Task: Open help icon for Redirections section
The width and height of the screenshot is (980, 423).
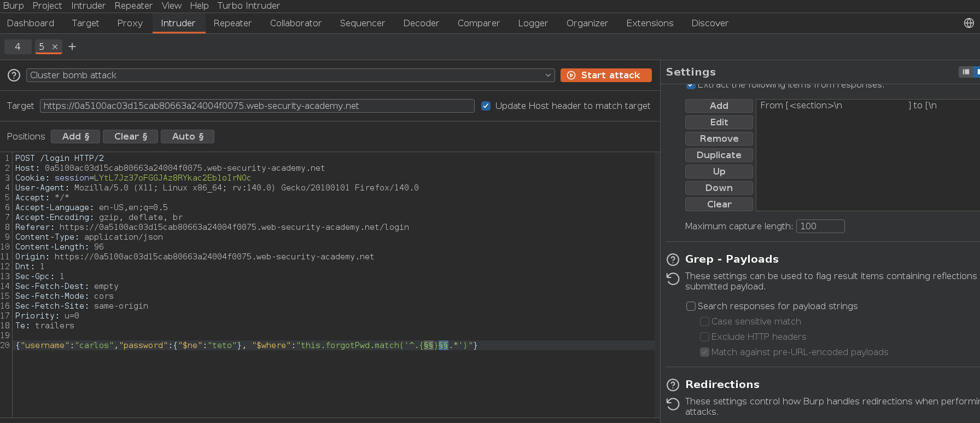Action: [x=673, y=385]
